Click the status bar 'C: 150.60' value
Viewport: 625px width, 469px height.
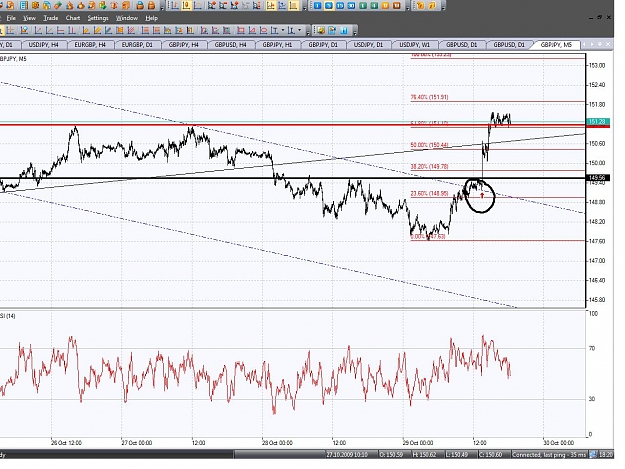pyautogui.click(x=491, y=454)
